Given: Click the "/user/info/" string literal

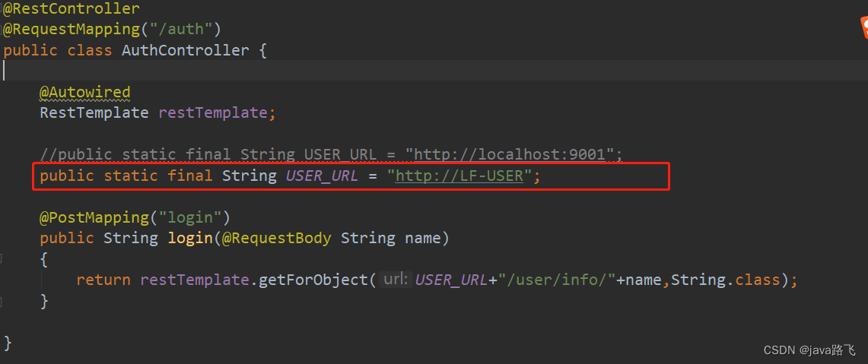Looking at the screenshot, I should [557, 280].
